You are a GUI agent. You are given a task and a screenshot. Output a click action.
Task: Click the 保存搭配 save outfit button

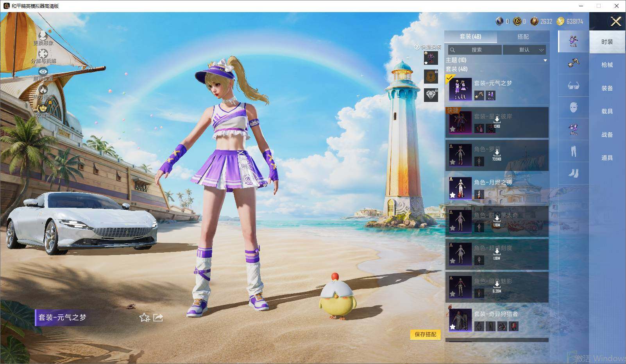[x=425, y=334]
